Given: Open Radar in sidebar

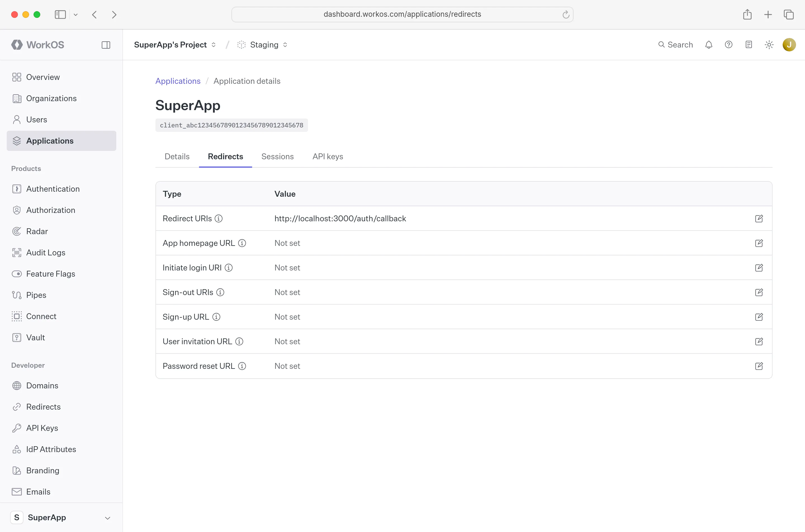Looking at the screenshot, I should point(61,231).
